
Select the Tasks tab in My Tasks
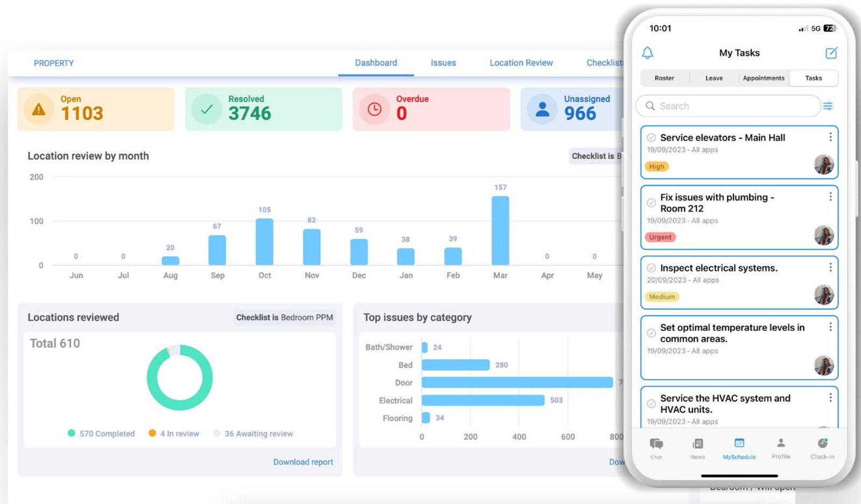click(814, 78)
